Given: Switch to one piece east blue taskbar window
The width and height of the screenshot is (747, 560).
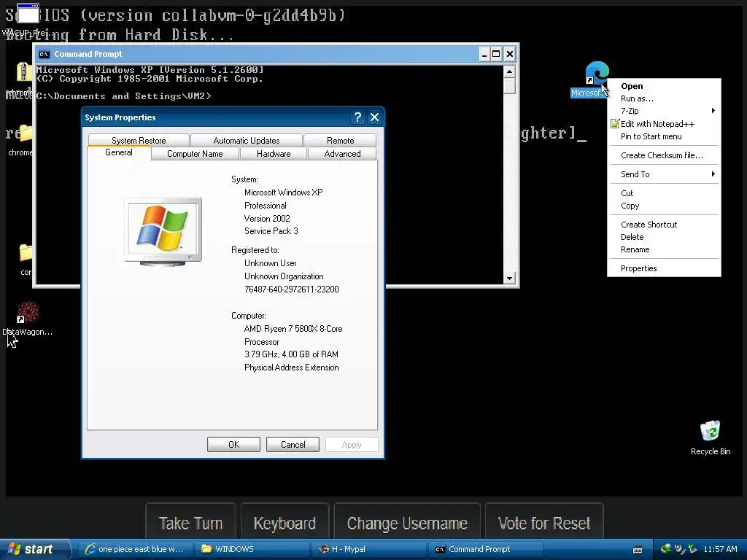Looking at the screenshot, I should (134, 549).
